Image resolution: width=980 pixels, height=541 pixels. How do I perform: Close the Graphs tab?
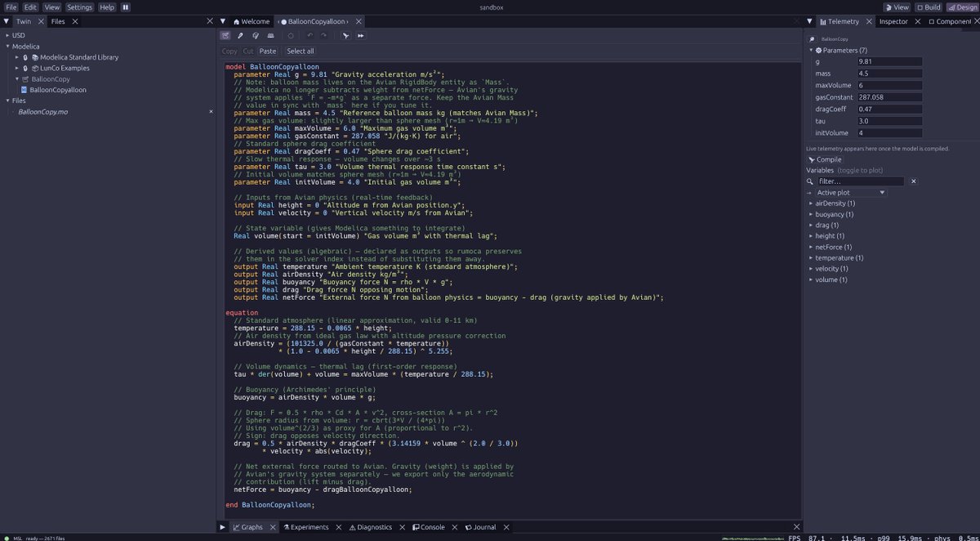[272, 527]
